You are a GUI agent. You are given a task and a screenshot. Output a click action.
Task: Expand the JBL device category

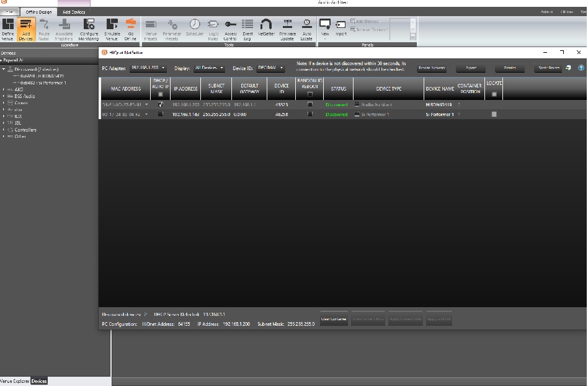tap(4, 123)
